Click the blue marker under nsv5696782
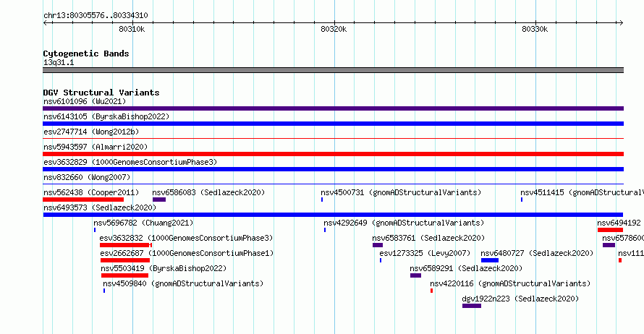The width and height of the screenshot is (644, 334). tap(95, 230)
